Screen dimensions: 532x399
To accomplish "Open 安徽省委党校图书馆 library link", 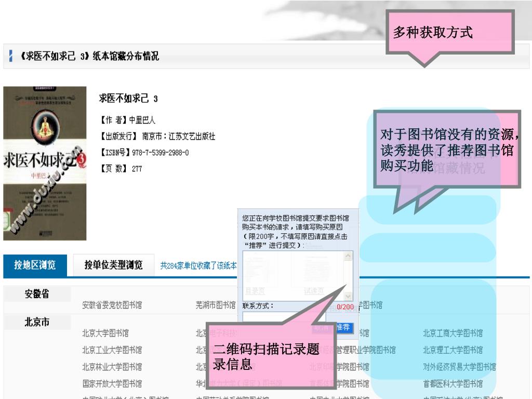I will (112, 305).
